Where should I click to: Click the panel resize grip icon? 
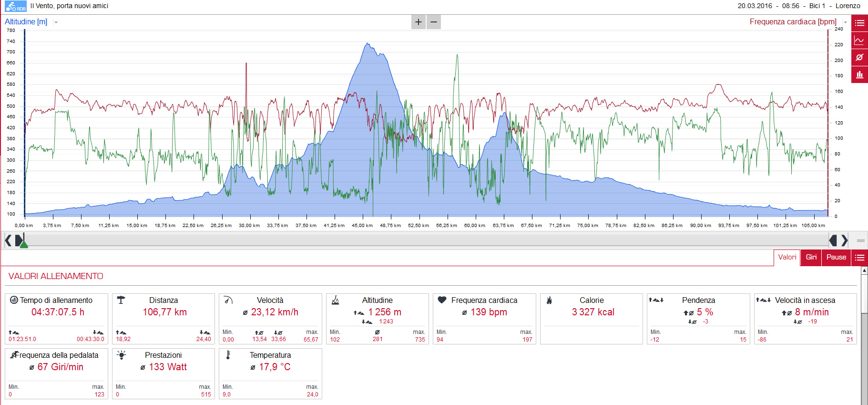coord(861,240)
